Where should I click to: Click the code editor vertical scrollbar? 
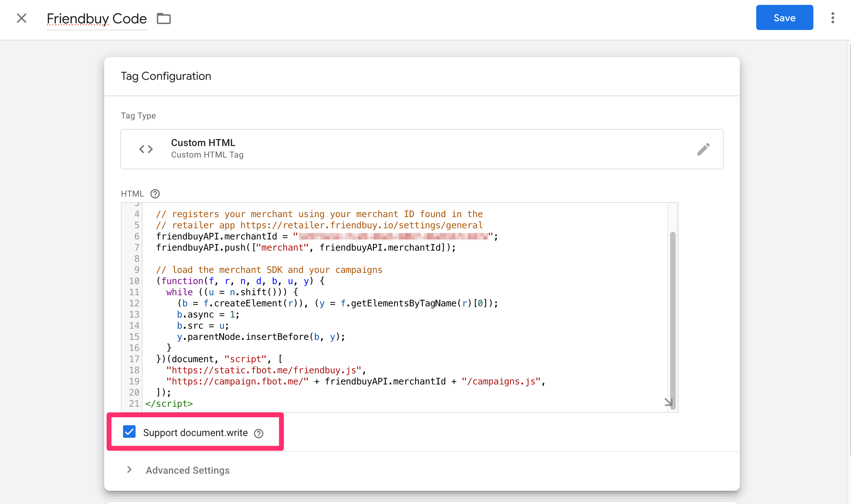(x=673, y=314)
